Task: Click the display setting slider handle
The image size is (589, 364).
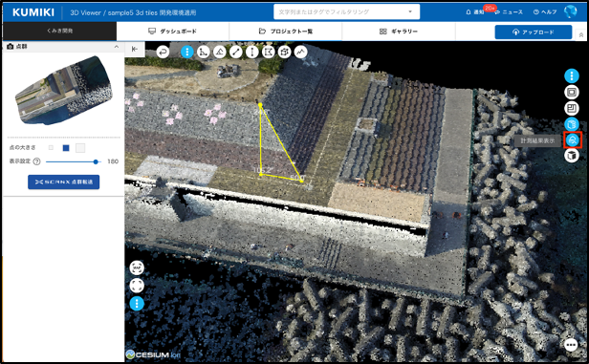Action: pyautogui.click(x=96, y=161)
